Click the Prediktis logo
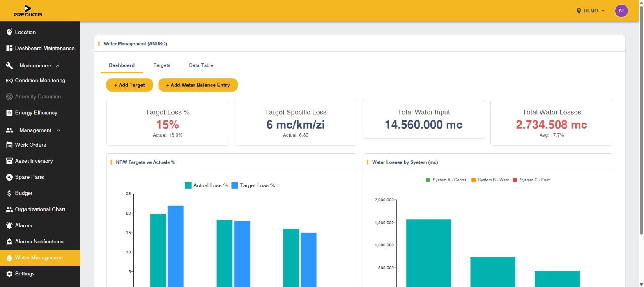This screenshot has height=287, width=644. pos(28,11)
